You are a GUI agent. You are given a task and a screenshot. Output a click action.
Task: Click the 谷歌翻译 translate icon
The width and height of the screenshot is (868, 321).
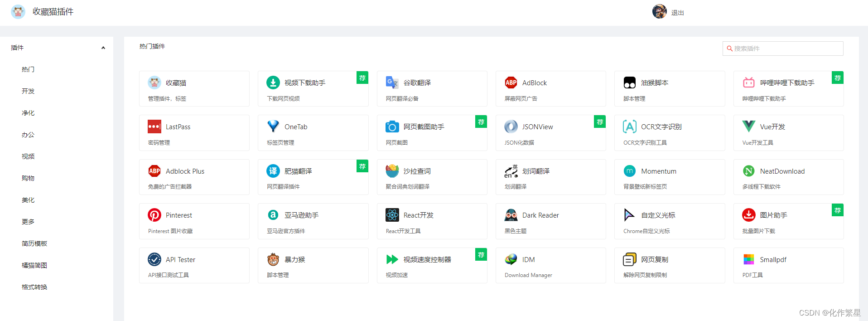tap(392, 83)
